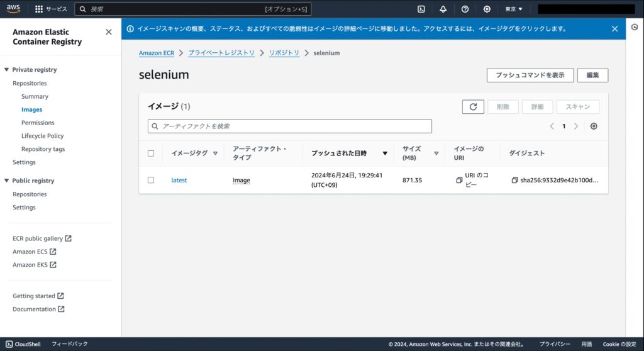
Task: Open the latest image tag link
Action: (x=179, y=180)
